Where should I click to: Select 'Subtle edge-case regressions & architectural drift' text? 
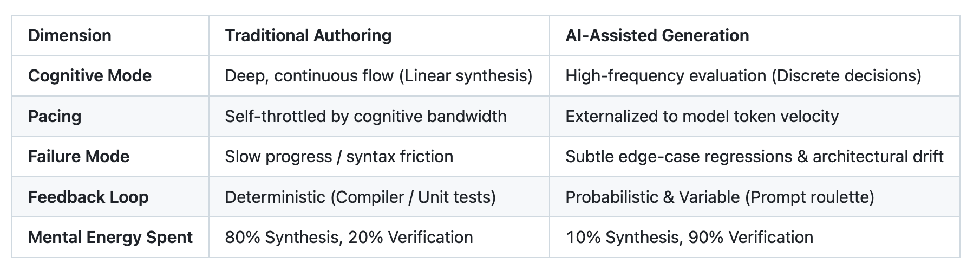point(755,156)
